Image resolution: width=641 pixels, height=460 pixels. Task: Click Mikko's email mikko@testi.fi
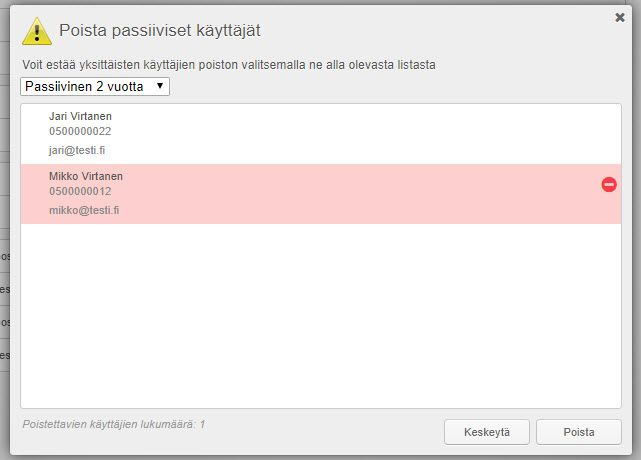pos(84,210)
